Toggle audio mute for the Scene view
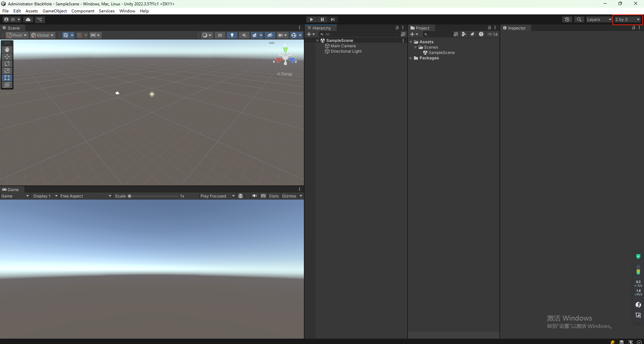This screenshot has height=344, width=644. 244,35
